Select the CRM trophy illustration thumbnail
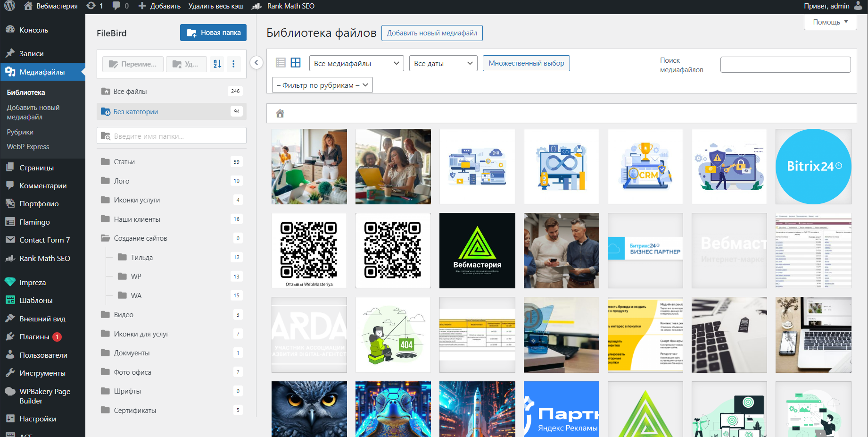The width and height of the screenshot is (868, 437). (645, 167)
